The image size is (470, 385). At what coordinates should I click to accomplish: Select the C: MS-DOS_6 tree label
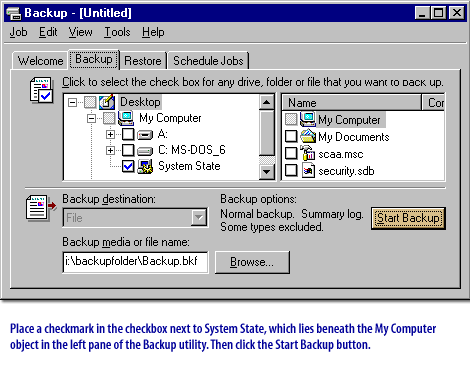[x=192, y=150]
